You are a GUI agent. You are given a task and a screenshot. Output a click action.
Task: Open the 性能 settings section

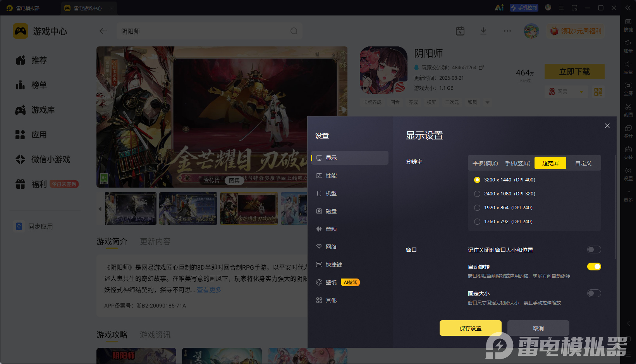click(350, 176)
